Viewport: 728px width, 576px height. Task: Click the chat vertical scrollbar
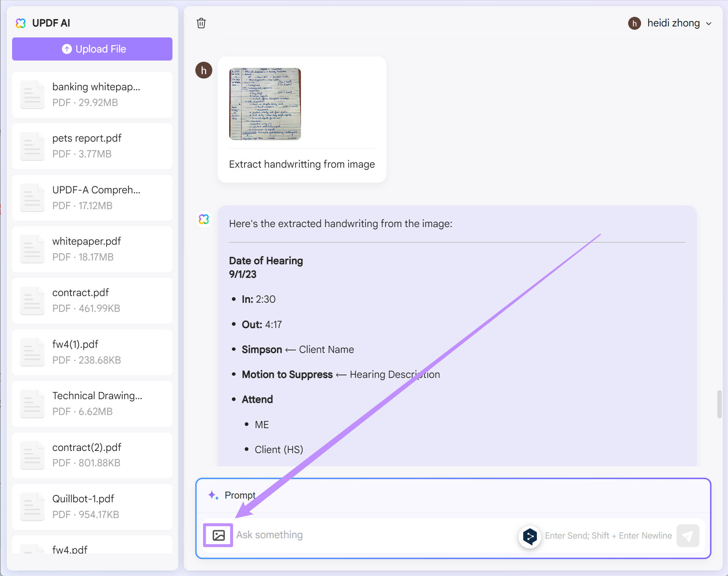point(719,404)
